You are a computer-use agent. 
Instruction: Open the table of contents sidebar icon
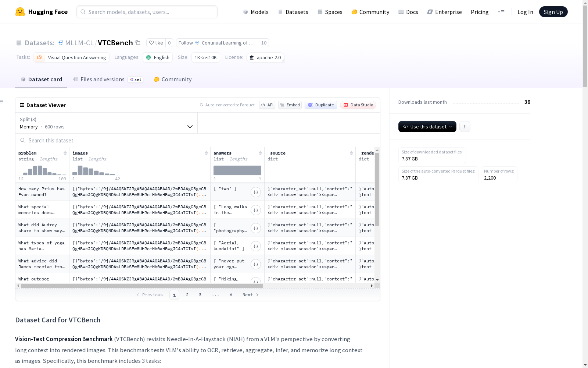tap(2, 102)
